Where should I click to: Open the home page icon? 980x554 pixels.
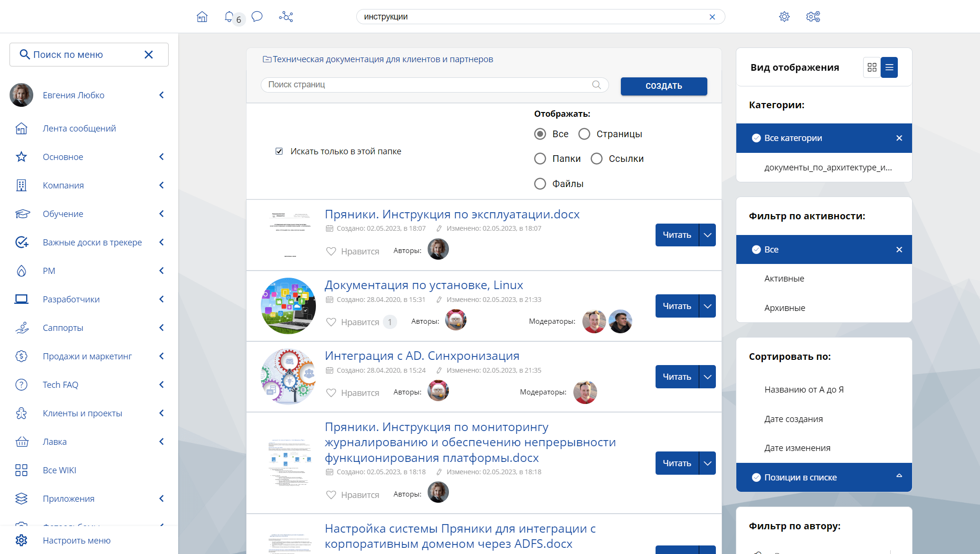(202, 17)
